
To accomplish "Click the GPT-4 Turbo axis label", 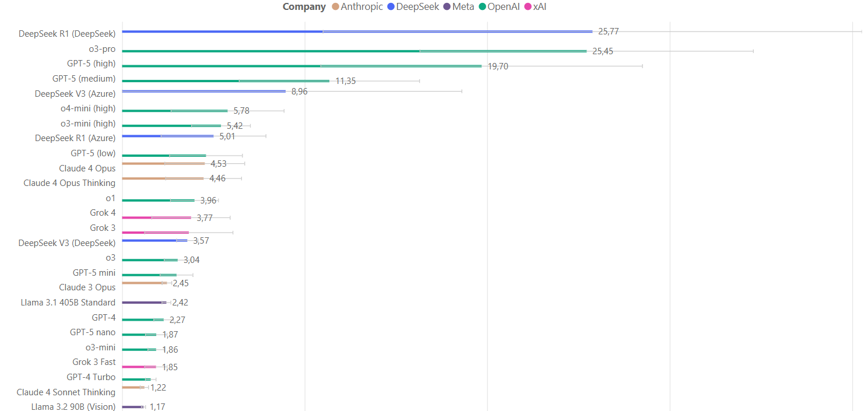I will tap(91, 377).
